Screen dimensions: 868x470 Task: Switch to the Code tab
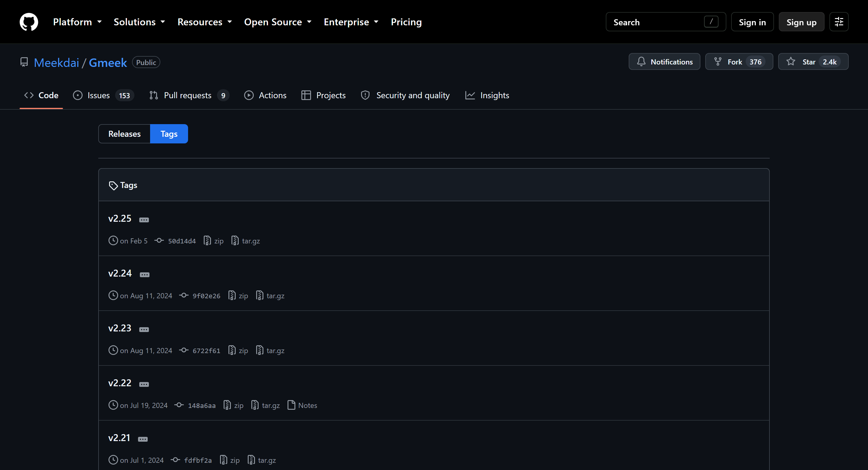coord(41,95)
